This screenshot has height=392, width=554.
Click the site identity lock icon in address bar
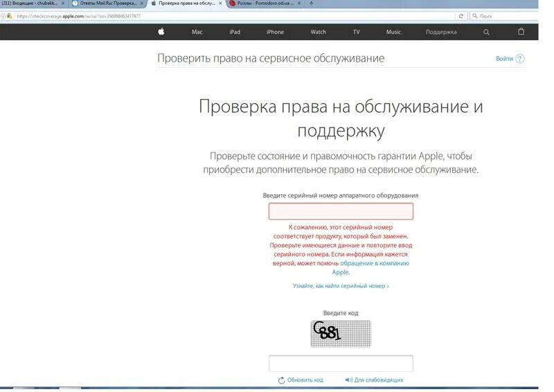pyautogui.click(x=9, y=16)
